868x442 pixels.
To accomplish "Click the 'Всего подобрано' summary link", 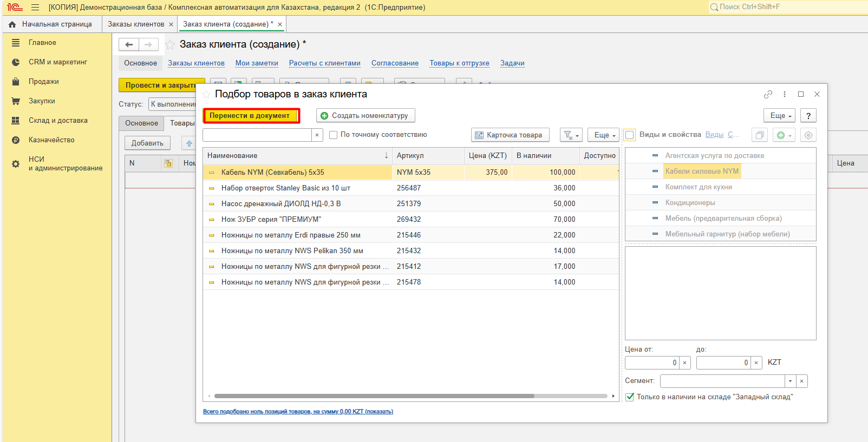I will pos(298,412).
